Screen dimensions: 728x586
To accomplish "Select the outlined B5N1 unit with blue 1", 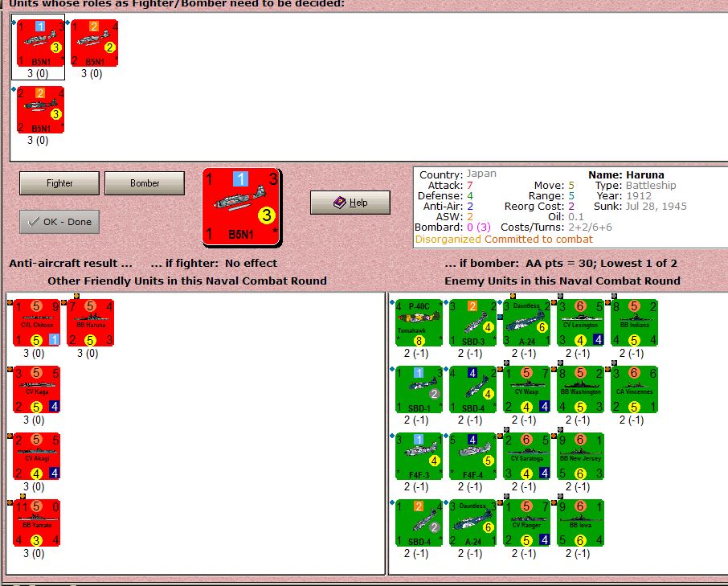I will click(40, 43).
